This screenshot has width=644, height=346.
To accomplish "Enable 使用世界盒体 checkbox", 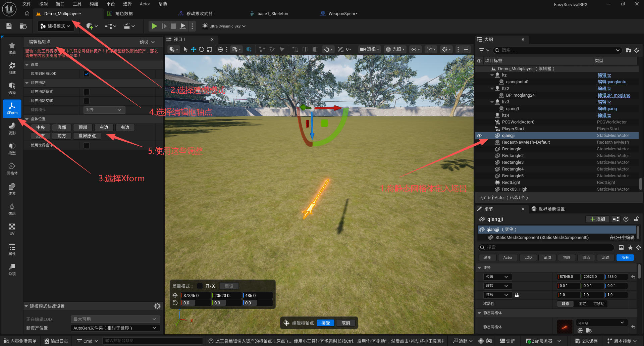I will [x=87, y=145].
